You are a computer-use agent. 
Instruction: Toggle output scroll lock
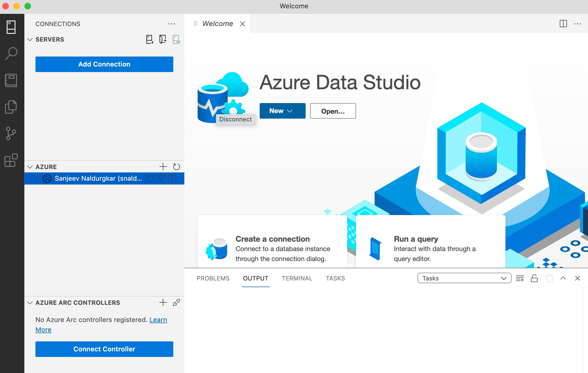534,278
